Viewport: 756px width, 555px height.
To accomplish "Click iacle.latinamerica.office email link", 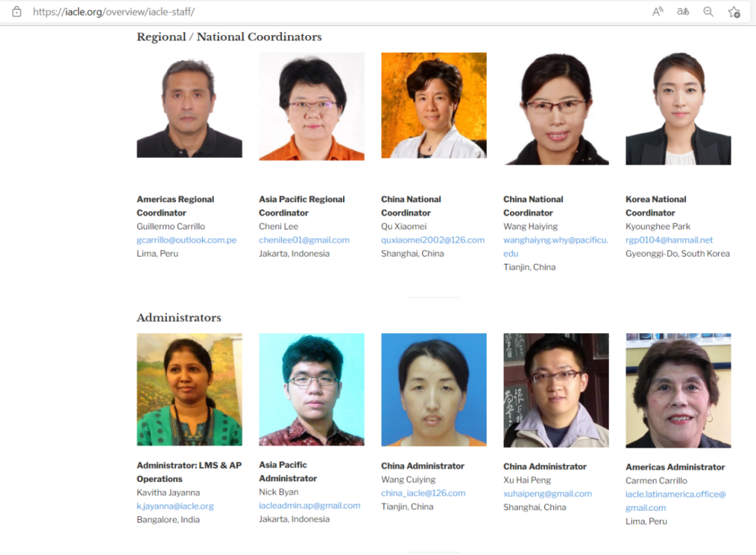I will coord(675,501).
